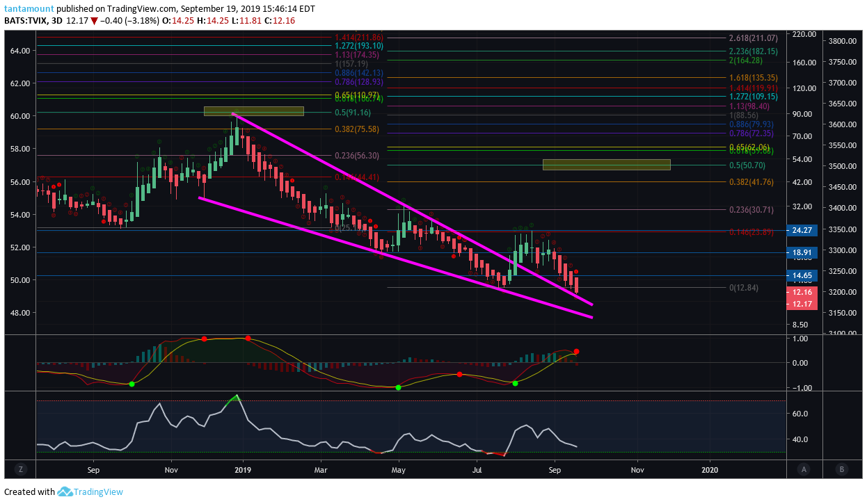Click the 2019 label on the time axis
The width and height of the screenshot is (867, 504).
point(243,469)
